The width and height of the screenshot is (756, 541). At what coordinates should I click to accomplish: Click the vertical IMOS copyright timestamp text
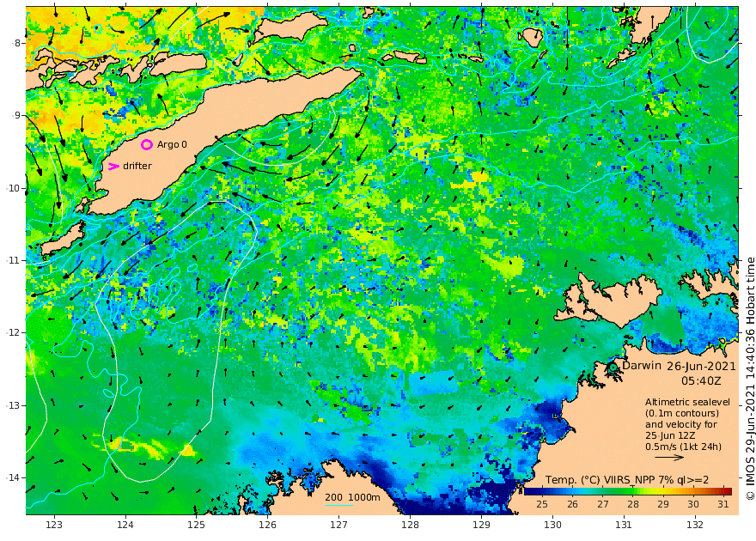pyautogui.click(x=750, y=379)
